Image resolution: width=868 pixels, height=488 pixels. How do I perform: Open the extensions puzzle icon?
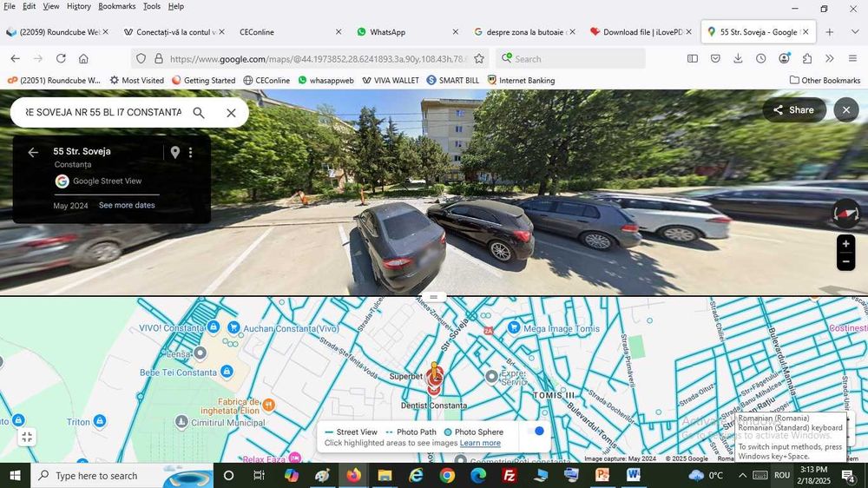pyautogui.click(x=807, y=59)
